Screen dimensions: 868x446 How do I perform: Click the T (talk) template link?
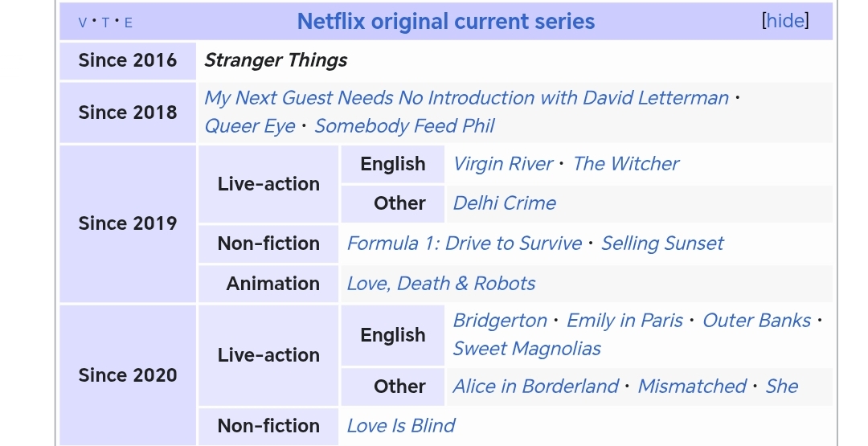pos(105,23)
